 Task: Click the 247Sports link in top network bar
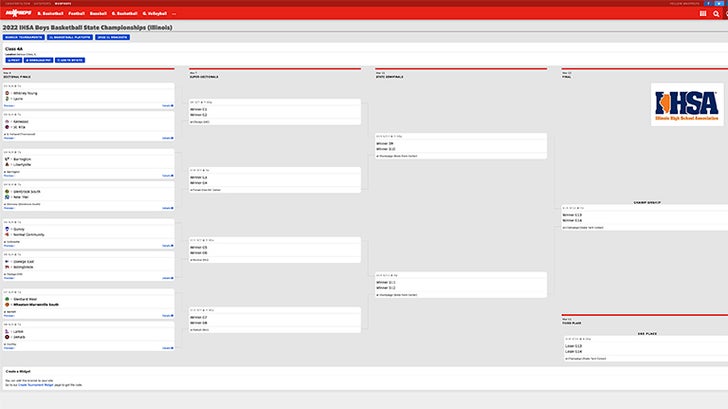[42, 3]
